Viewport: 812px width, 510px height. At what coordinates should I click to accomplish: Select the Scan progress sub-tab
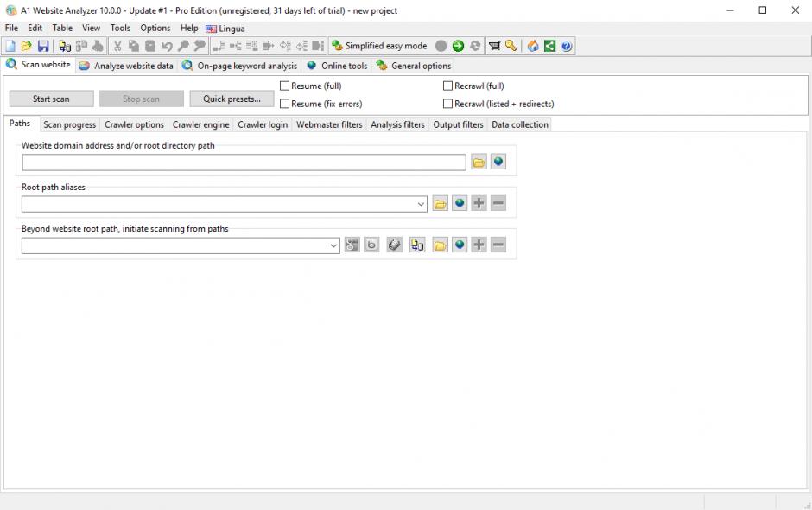69,125
